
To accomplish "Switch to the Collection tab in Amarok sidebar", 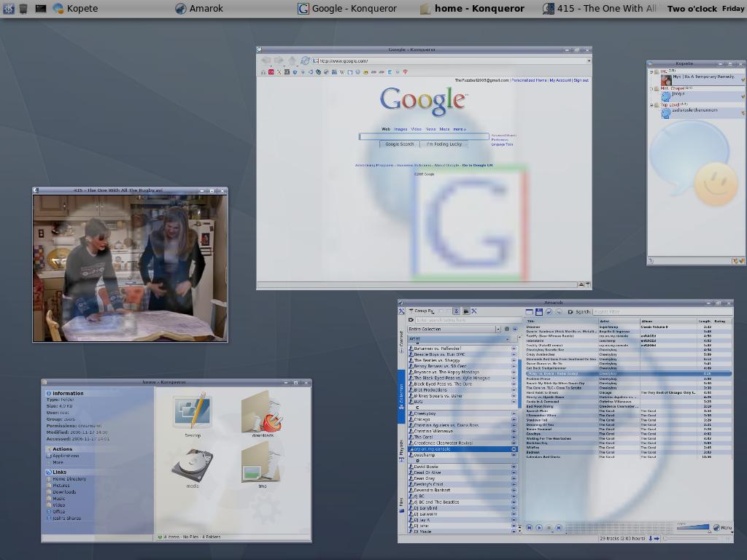I will [x=402, y=397].
